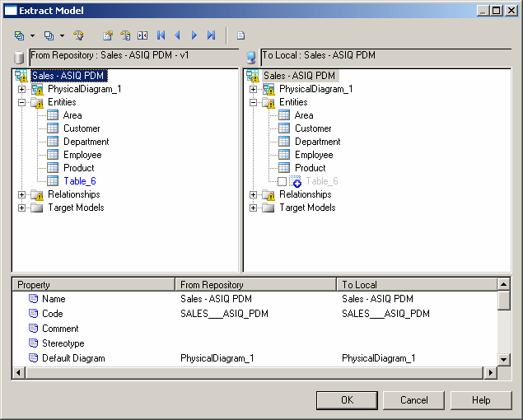Screen dimensions: 523x420
Task: Click the Table_6 added-object icon in local tree
Action: pyautogui.click(x=295, y=181)
